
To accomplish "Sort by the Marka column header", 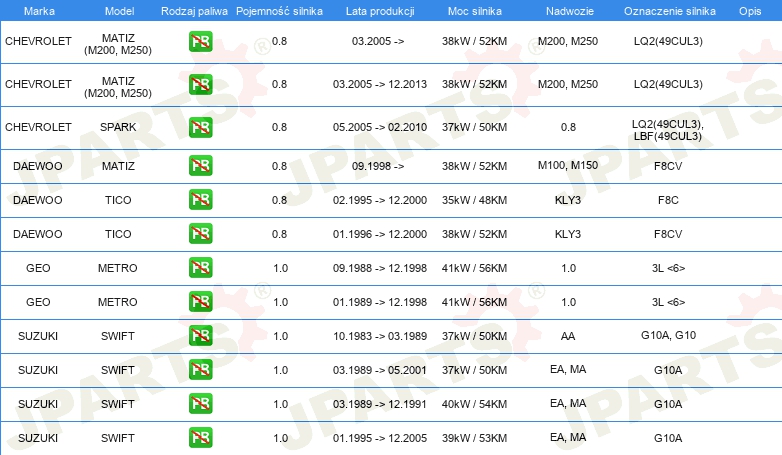I will (39, 11).
